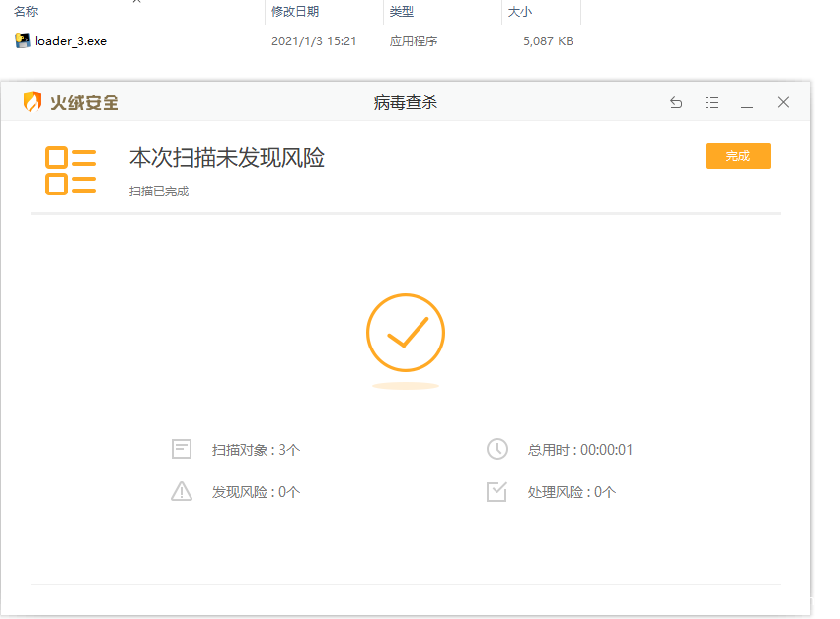The width and height of the screenshot is (840, 619).
Task: Sort by 大小 column header
Action: pyautogui.click(x=519, y=11)
